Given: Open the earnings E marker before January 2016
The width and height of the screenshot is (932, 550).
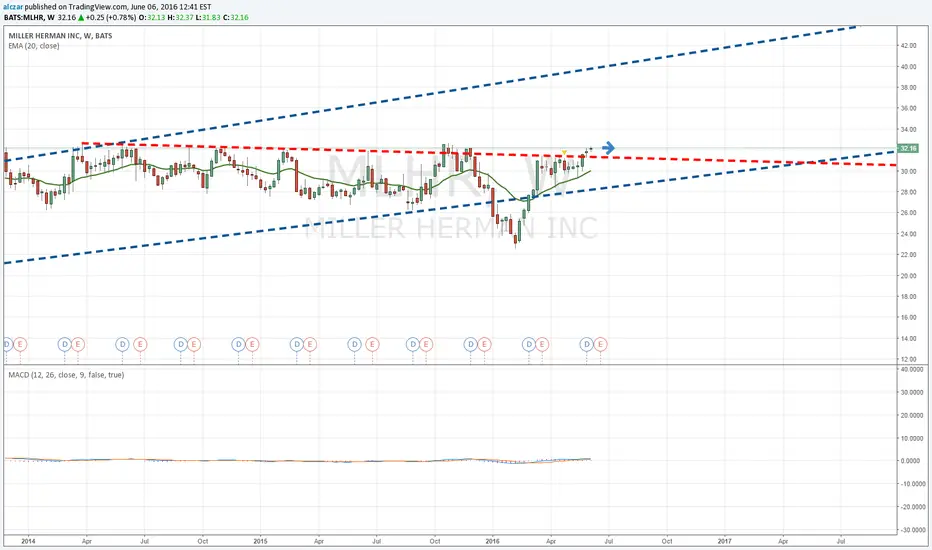Looking at the screenshot, I should coord(484,344).
